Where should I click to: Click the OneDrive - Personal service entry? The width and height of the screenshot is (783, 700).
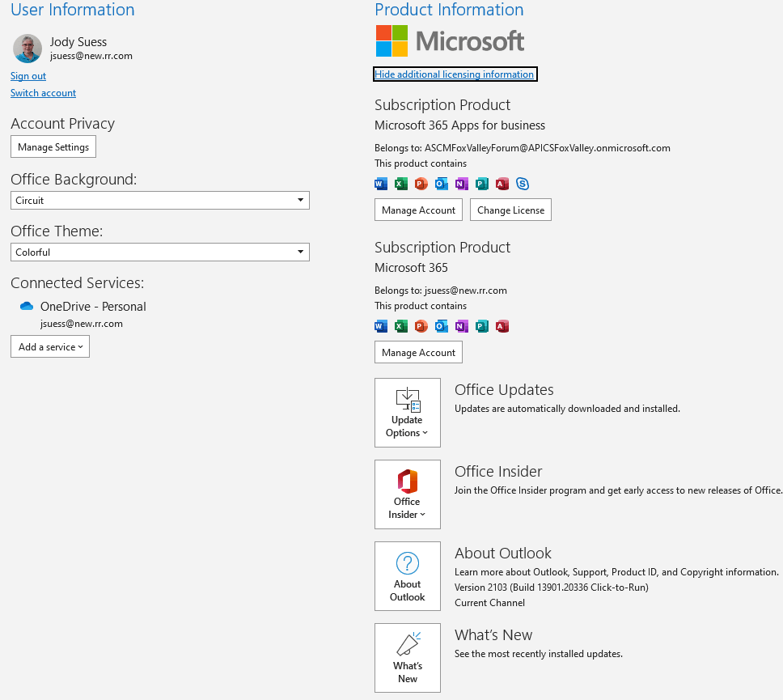tap(83, 314)
